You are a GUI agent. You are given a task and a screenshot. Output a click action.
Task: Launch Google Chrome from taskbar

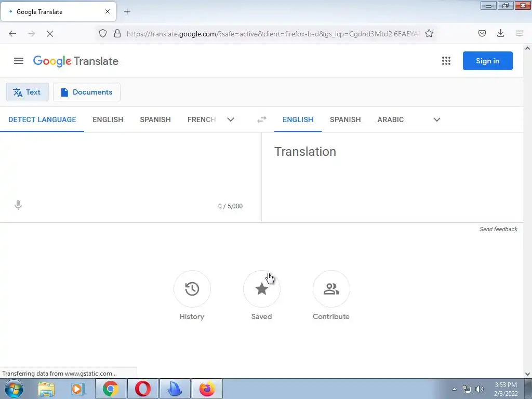coord(111,389)
